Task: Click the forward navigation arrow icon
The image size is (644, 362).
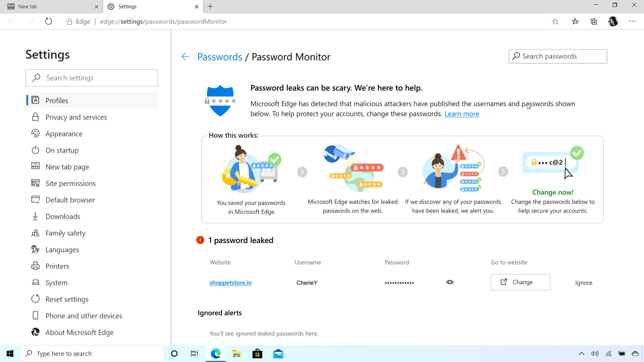Action: point(30,21)
